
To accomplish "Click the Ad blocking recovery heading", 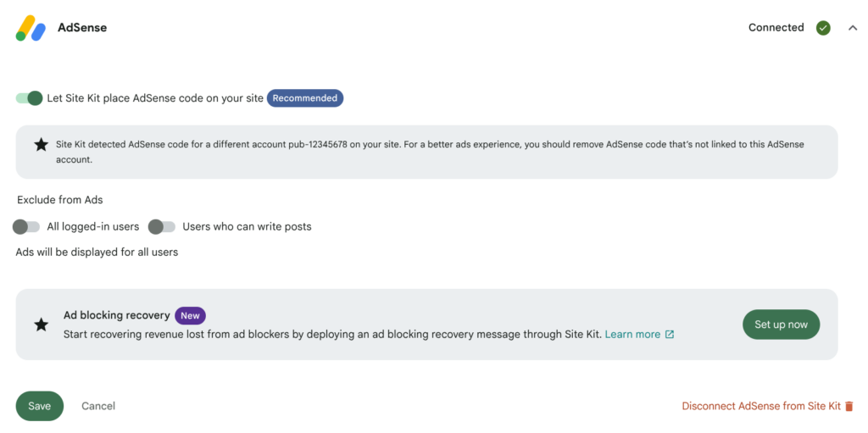I will [x=117, y=315].
